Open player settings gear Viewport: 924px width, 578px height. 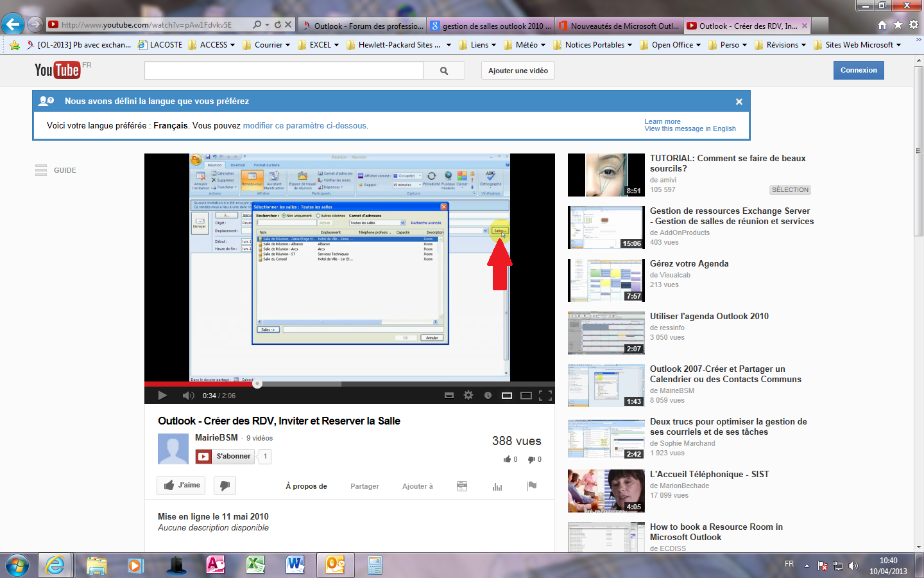click(468, 396)
